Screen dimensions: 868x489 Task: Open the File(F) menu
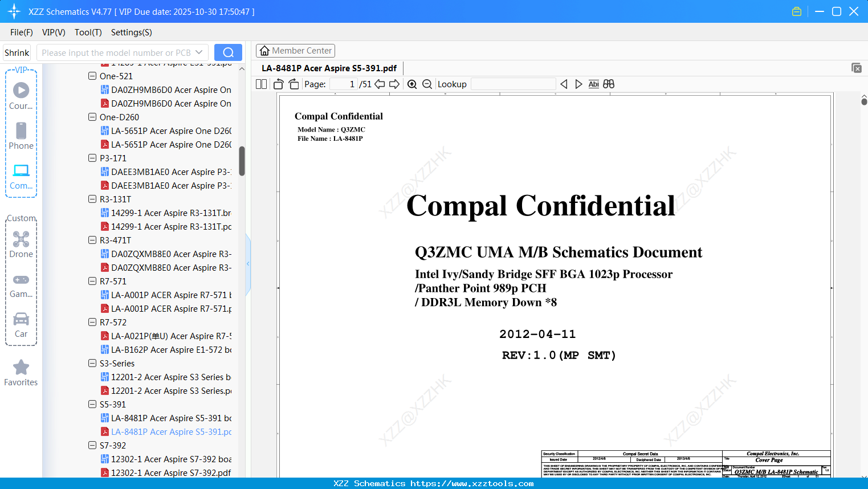22,32
